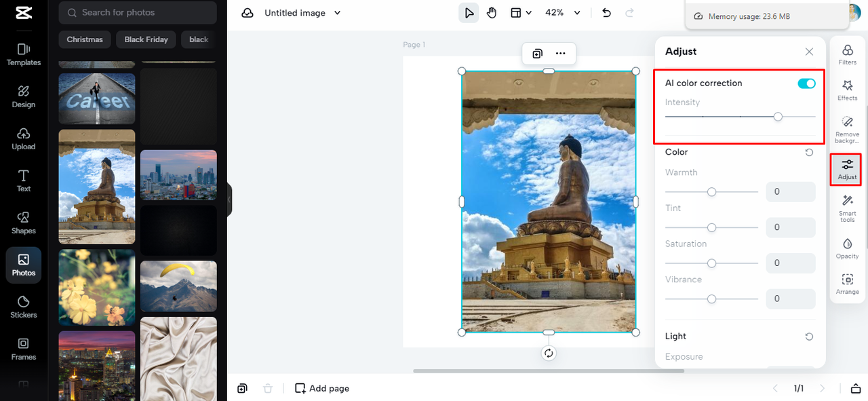Viewport: 868px width, 401px height.
Task: Select the city skyline dusk photo thumbnail
Action: click(178, 175)
